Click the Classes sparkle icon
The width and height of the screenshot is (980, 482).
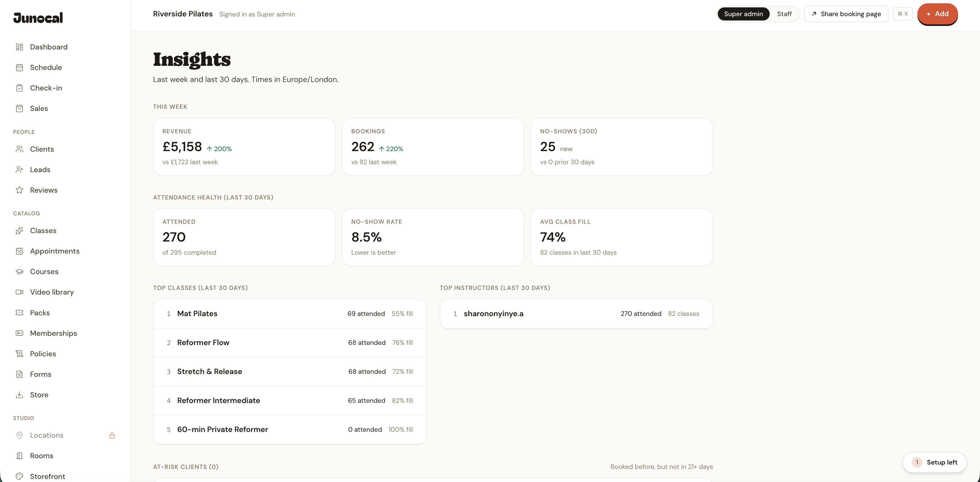[19, 231]
